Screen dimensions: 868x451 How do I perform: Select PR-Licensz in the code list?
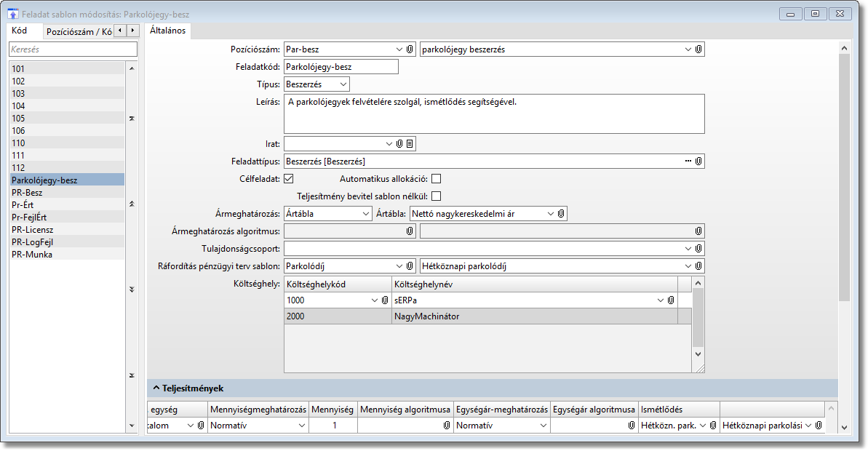click(x=32, y=230)
